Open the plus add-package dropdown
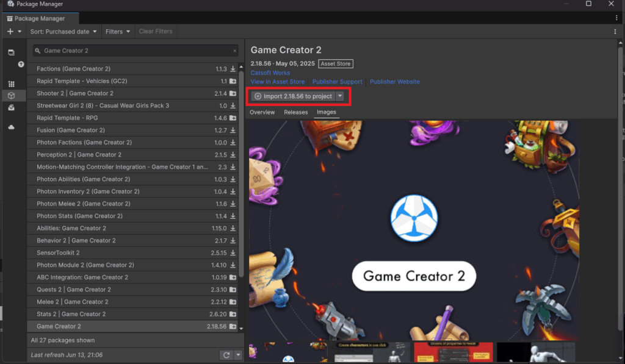Viewport: 625px width, 364px height. pos(14,32)
